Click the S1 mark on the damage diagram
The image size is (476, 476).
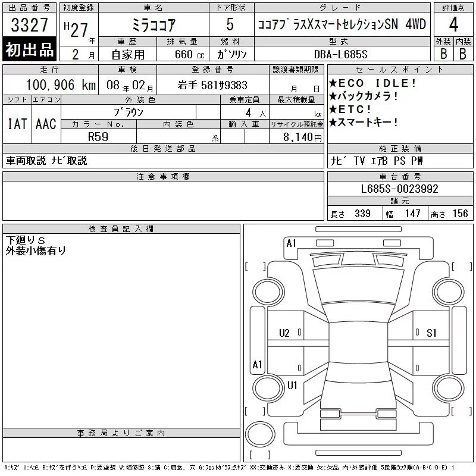tap(431, 333)
